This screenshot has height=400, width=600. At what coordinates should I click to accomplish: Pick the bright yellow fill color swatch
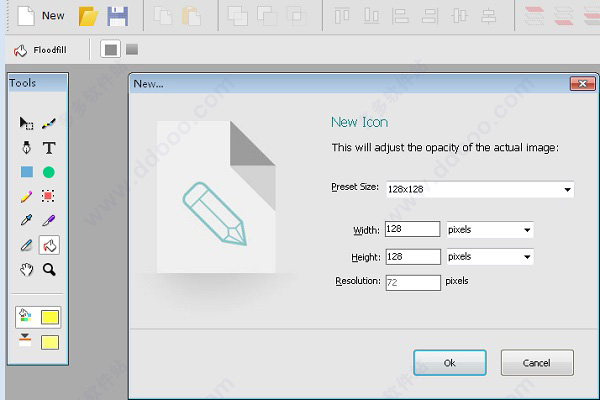point(50,317)
